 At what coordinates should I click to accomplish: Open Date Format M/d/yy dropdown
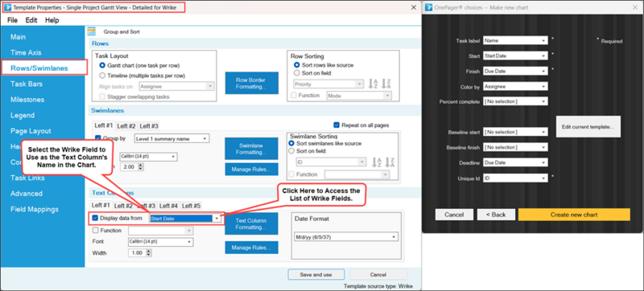347,237
